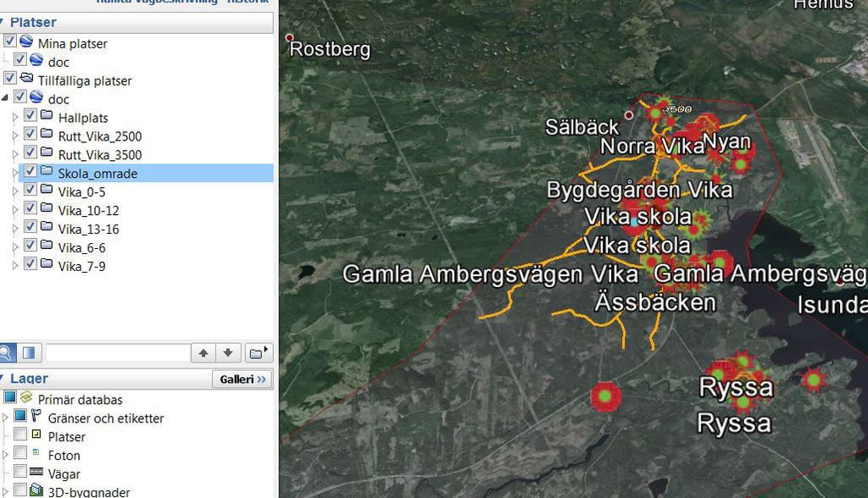
Task: Click the Mina platser globe icon
Action: (x=26, y=41)
